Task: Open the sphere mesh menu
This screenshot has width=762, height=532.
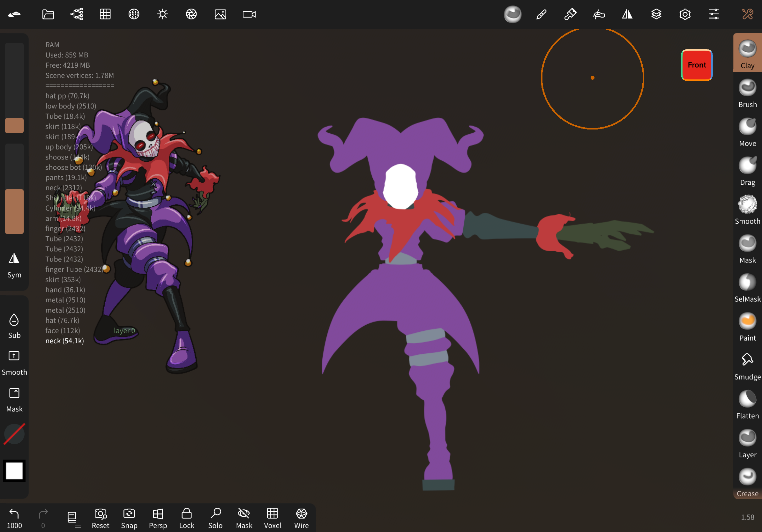Action: [x=134, y=14]
